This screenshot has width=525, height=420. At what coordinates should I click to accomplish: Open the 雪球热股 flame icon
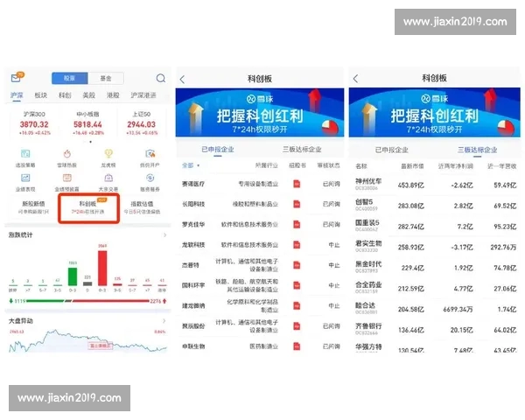[67, 154]
